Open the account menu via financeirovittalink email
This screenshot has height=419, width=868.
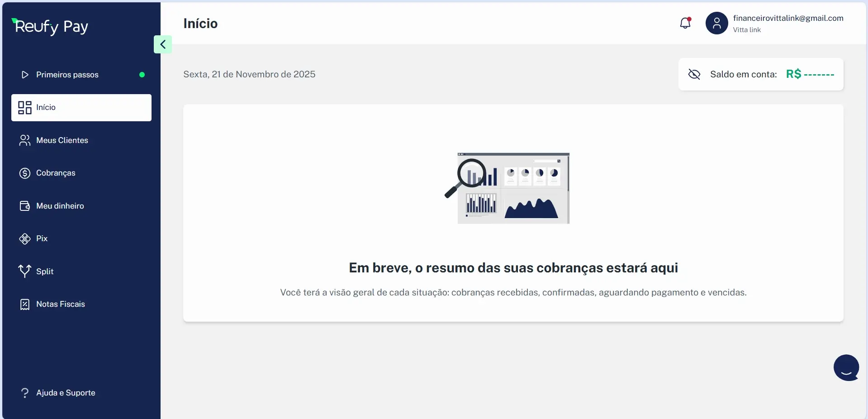(788, 18)
